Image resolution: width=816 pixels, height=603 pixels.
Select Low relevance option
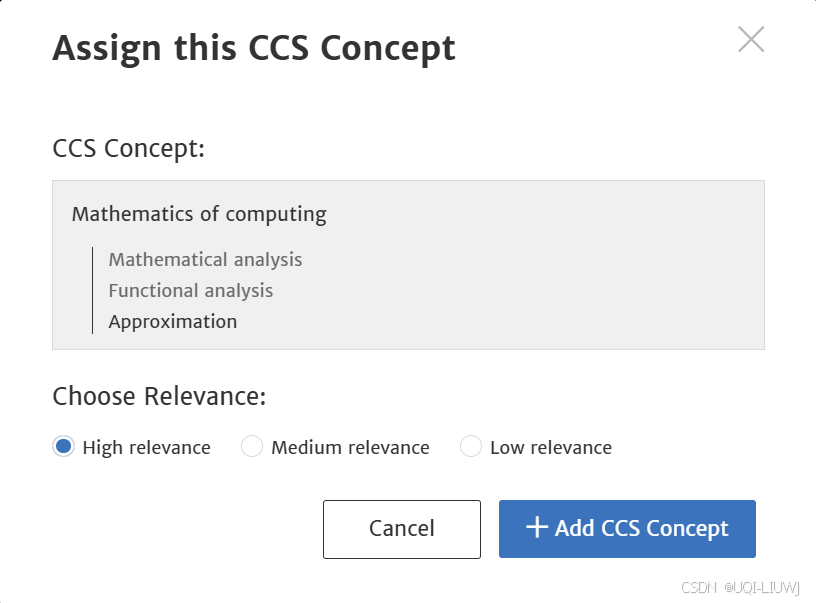[x=470, y=447]
